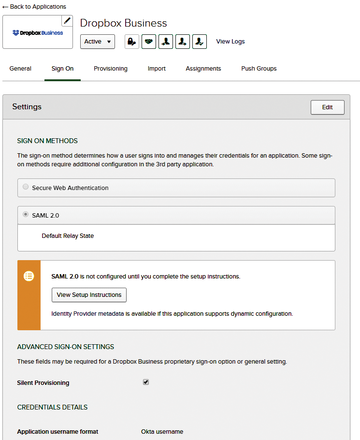Select Secure Web Authentication radio button
The width and height of the screenshot is (360, 440).
pos(26,187)
